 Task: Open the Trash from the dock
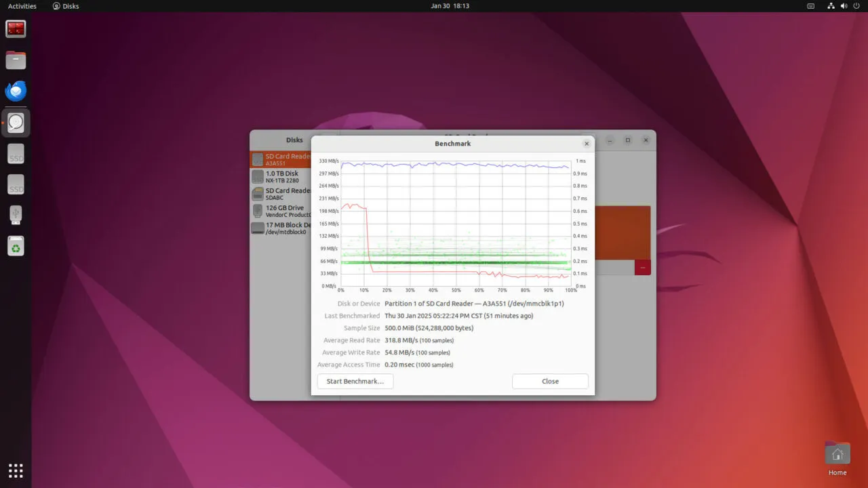(x=16, y=246)
